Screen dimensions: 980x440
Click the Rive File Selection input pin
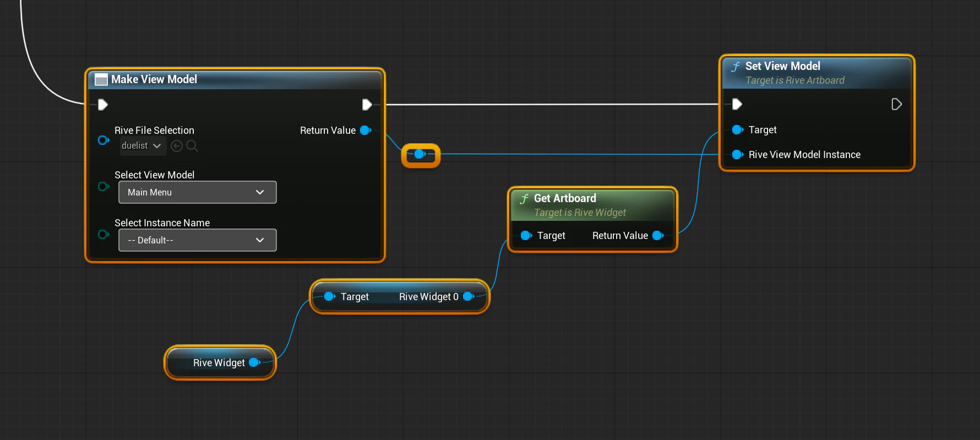coord(103,140)
